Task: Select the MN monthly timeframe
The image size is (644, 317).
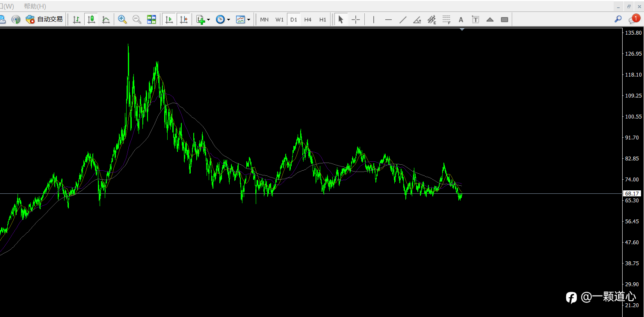Action: [264, 20]
